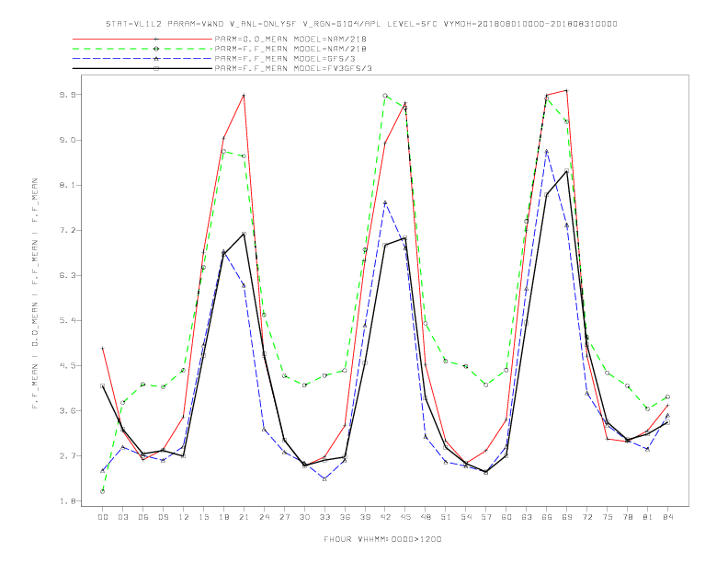728x563 pixels.
Task: Click the black solid legend line sample
Action: [x=142, y=68]
